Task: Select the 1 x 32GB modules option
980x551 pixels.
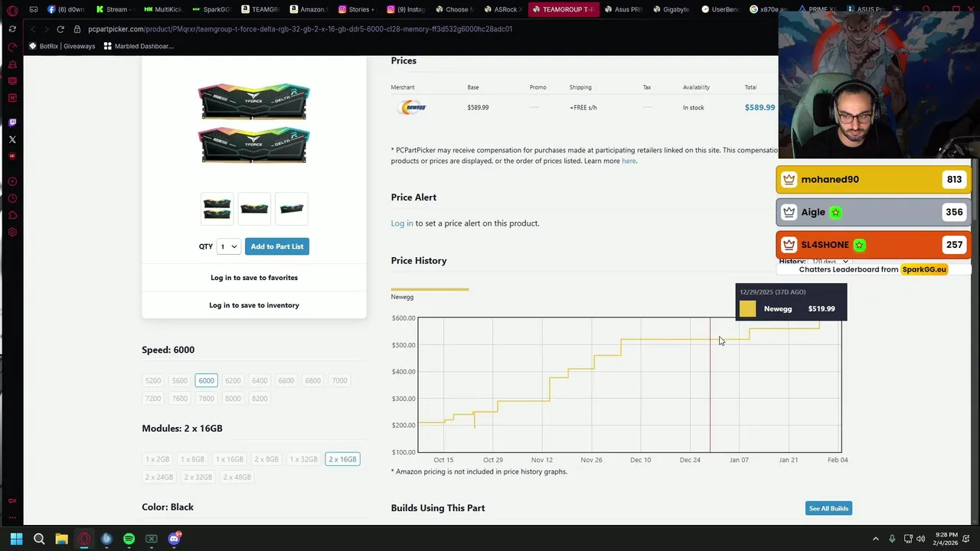Action: [x=303, y=459]
